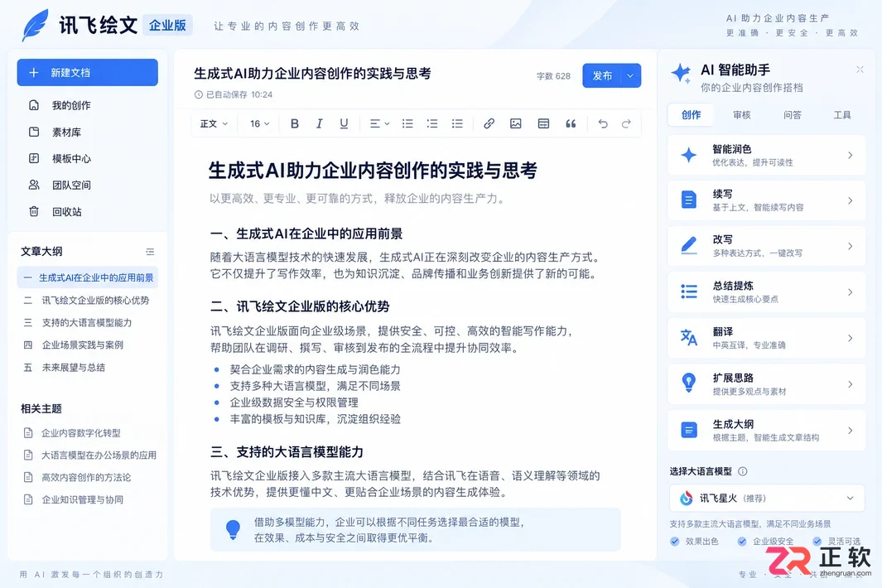Click the 发布 publish button
Image resolution: width=882 pixels, height=588 pixels.
pos(602,75)
